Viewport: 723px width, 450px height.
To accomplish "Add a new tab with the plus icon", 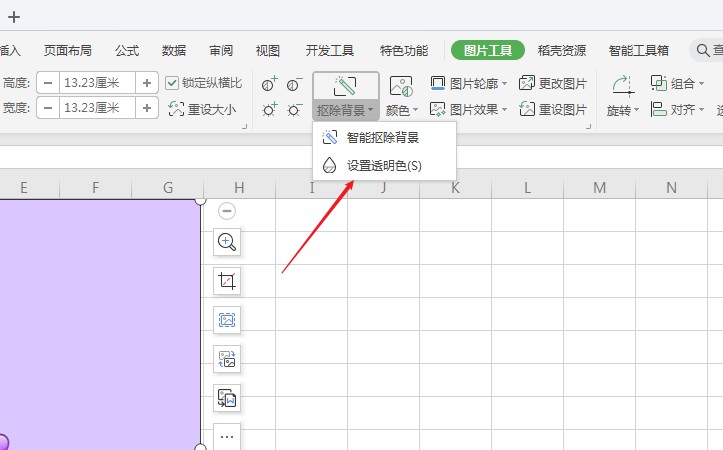I will coord(14,17).
